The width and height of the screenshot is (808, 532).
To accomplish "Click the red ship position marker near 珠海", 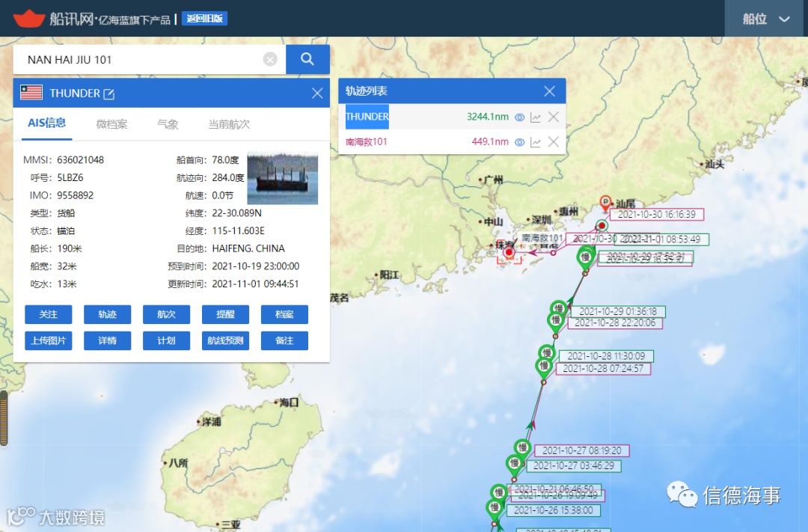I will click(x=509, y=252).
